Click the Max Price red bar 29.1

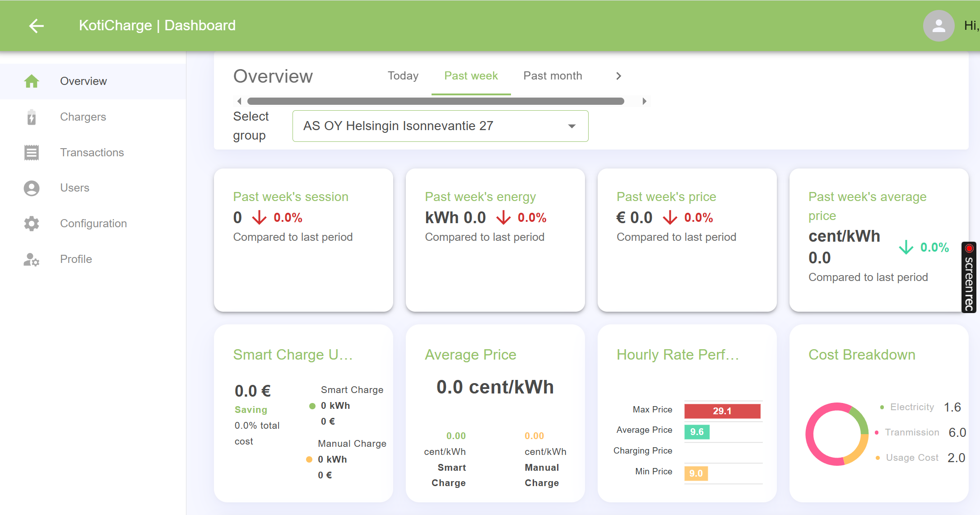point(722,411)
